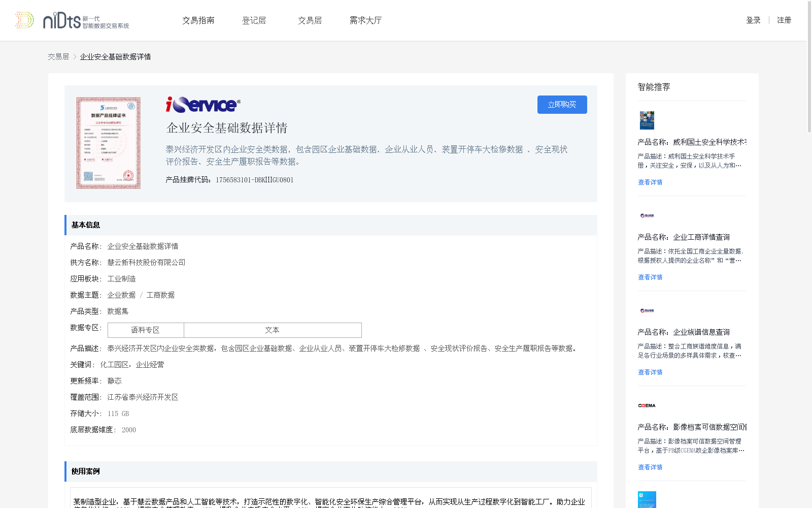
Task: Open 企业族谱信息查询 product title
Action: (x=684, y=332)
